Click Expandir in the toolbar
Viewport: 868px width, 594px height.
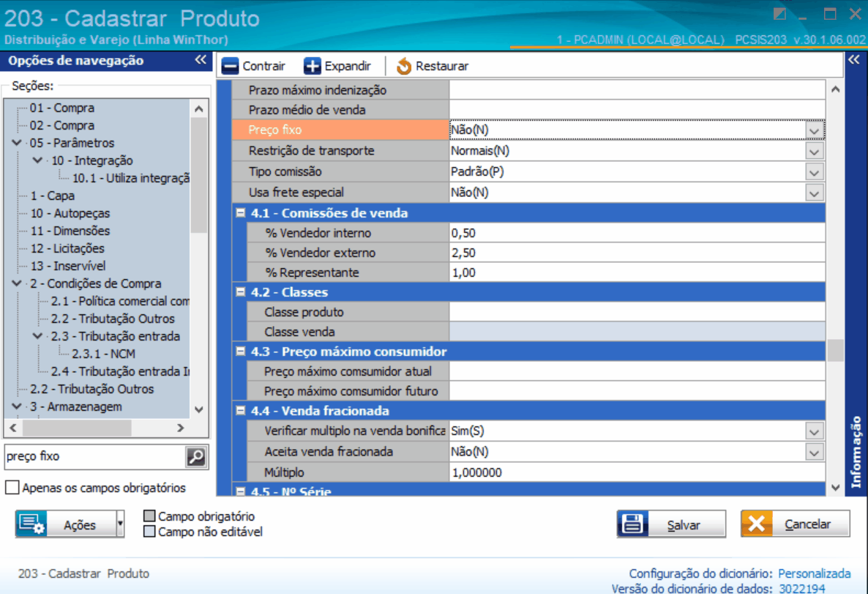coord(337,66)
